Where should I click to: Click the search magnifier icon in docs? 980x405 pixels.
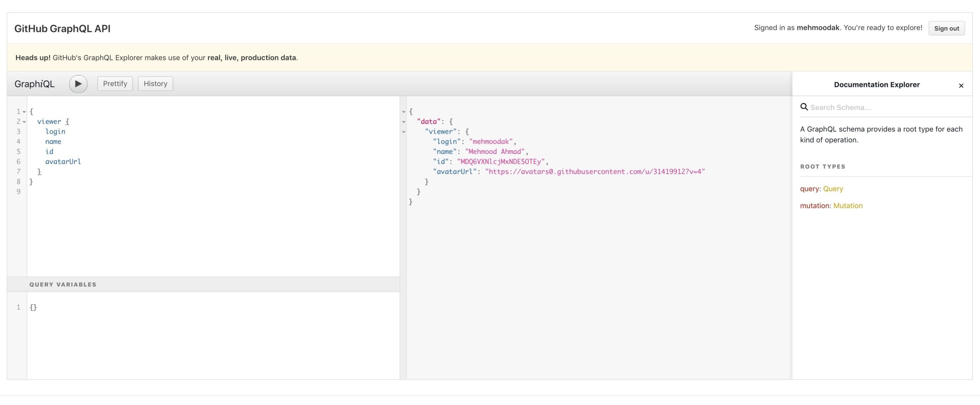click(804, 107)
